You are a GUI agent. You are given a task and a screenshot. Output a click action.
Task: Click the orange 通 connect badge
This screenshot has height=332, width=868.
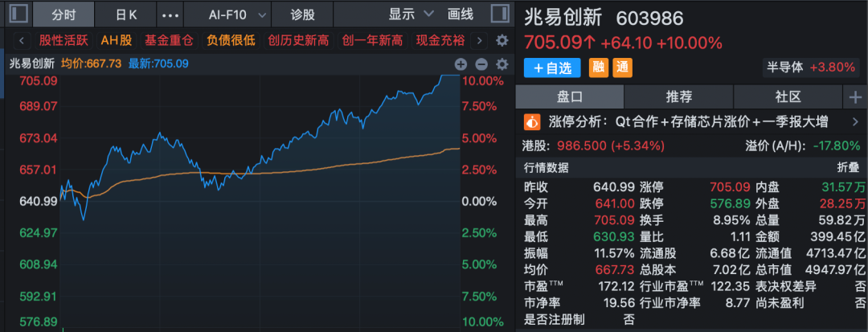[x=623, y=68]
